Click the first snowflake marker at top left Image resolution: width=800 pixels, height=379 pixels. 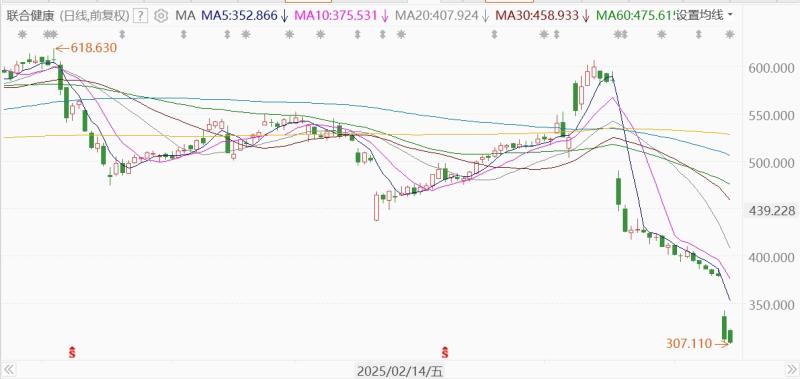coord(22,35)
